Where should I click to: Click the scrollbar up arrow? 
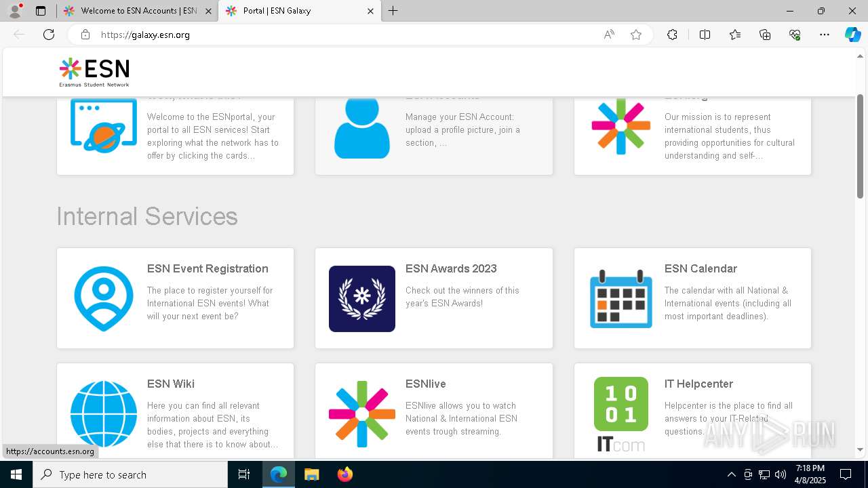861,56
